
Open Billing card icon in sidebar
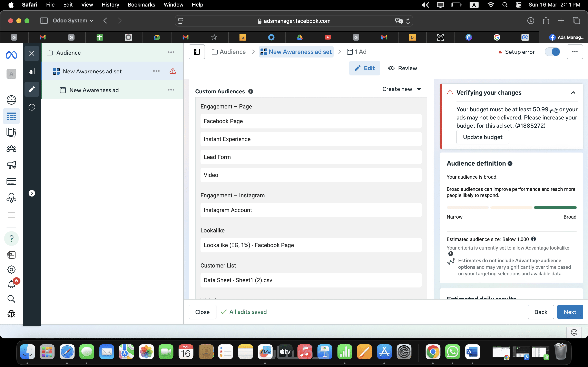11,181
